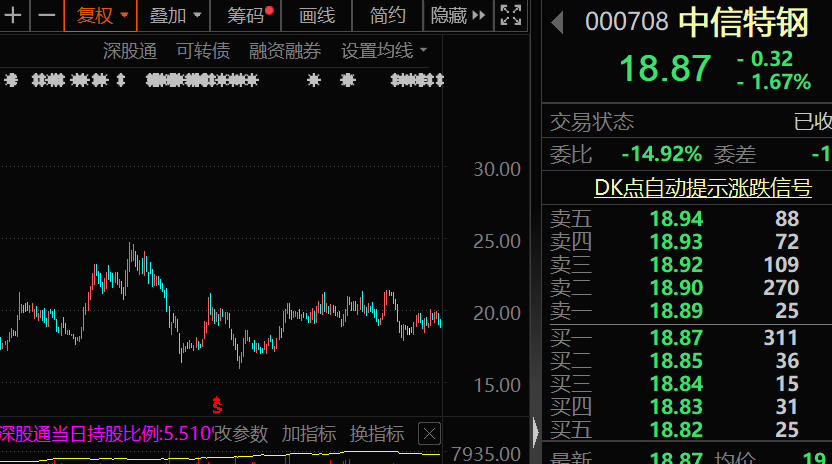
Task: Click 换指标 to change indicator
Action: coord(376,434)
